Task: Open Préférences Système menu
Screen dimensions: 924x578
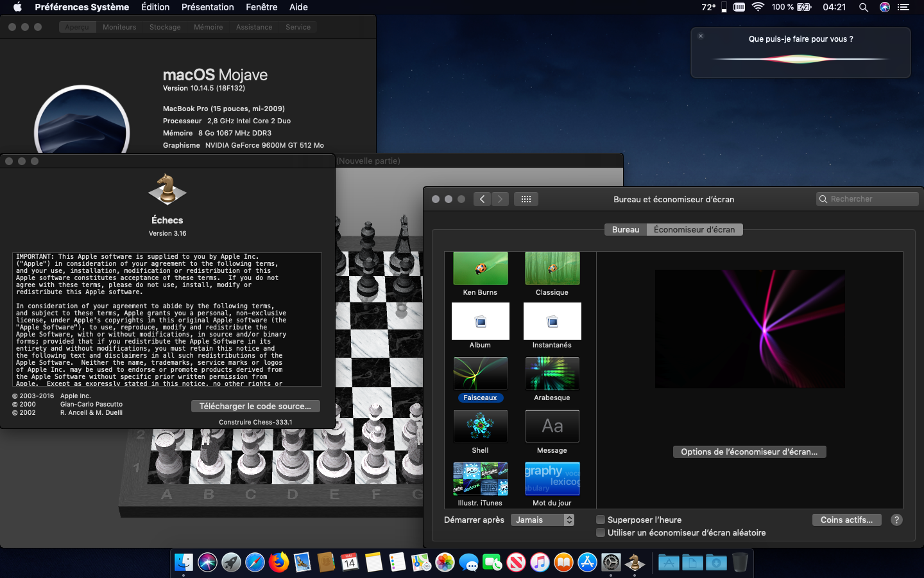Action: pos(82,7)
